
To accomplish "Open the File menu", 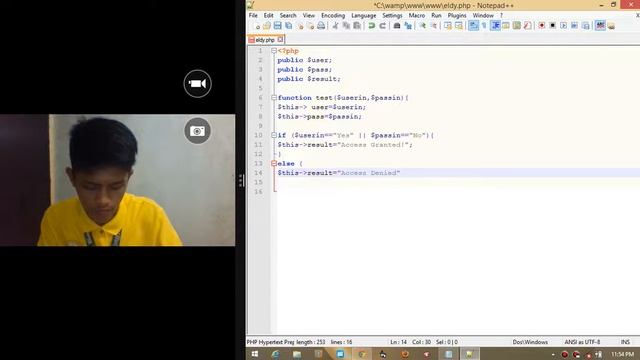I will tap(253, 16).
